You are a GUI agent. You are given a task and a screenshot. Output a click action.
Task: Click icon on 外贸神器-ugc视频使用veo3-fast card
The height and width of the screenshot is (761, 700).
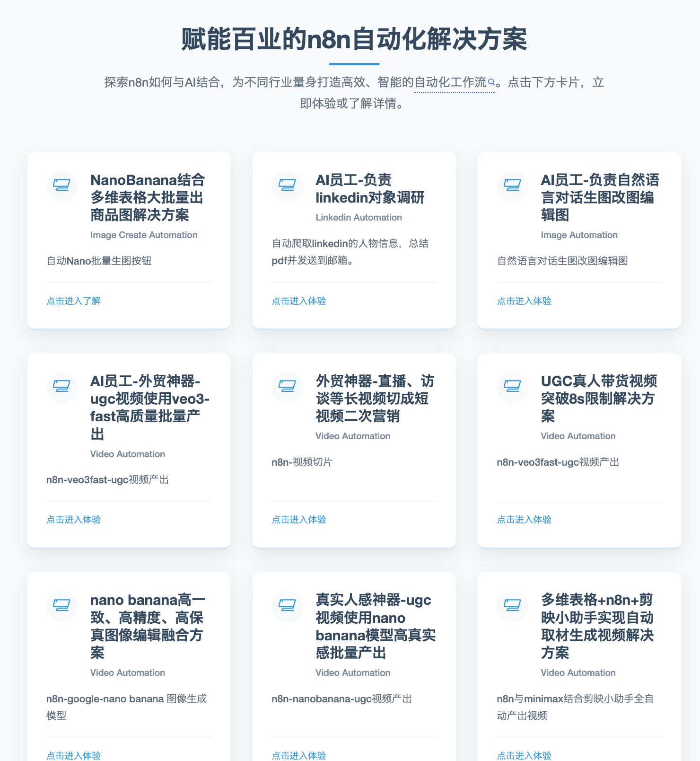tap(61, 387)
